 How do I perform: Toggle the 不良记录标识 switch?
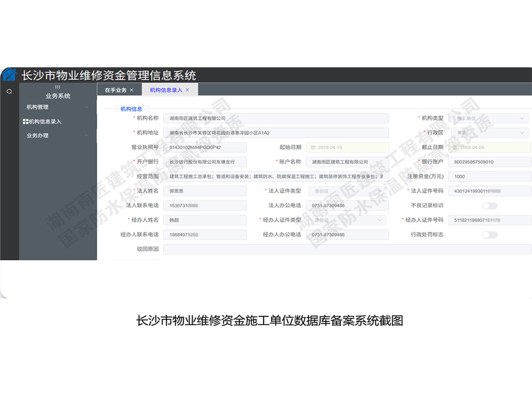point(490,206)
